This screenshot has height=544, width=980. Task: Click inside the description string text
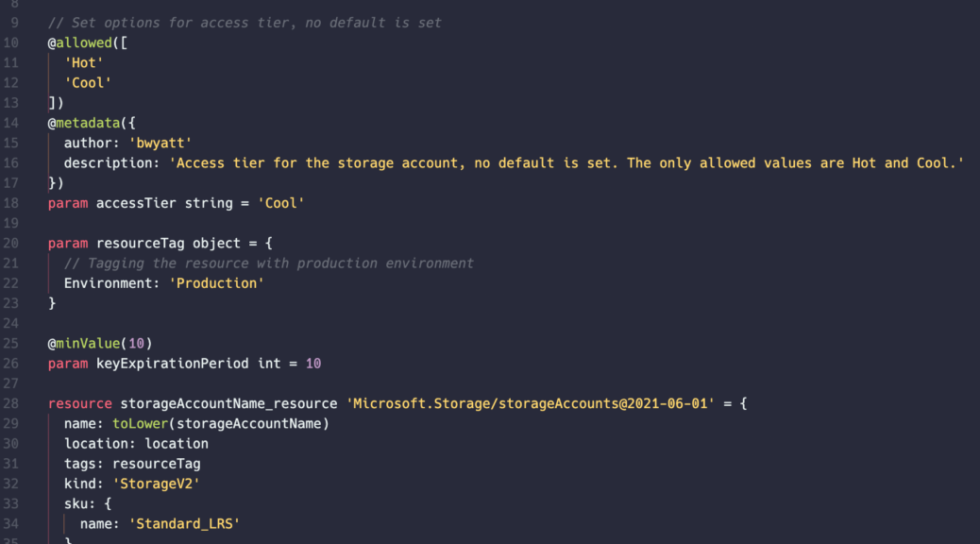tap(566, 163)
